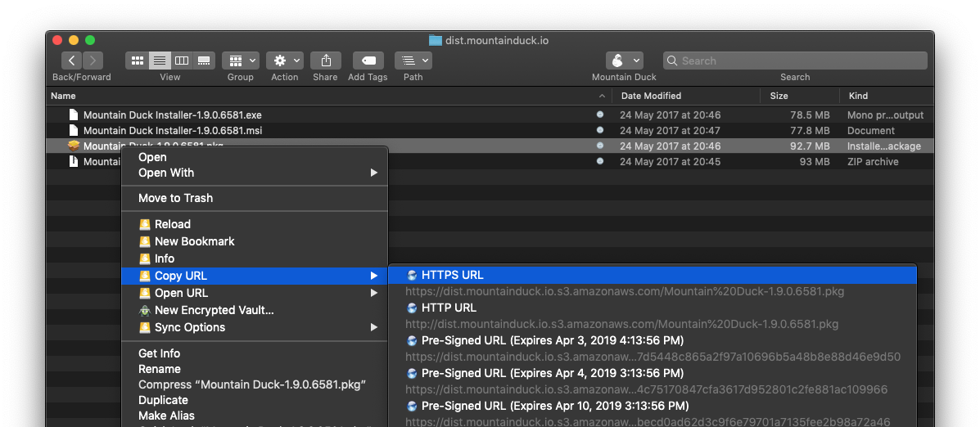Select Pre-Signed URL expiring Apr 10, 2019

click(653, 406)
